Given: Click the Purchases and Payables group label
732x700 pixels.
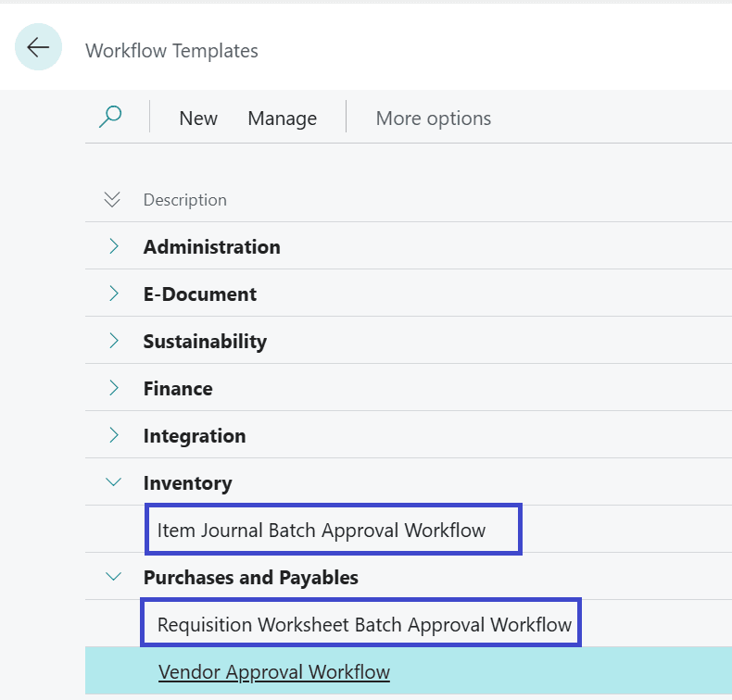Looking at the screenshot, I should 250,578.
